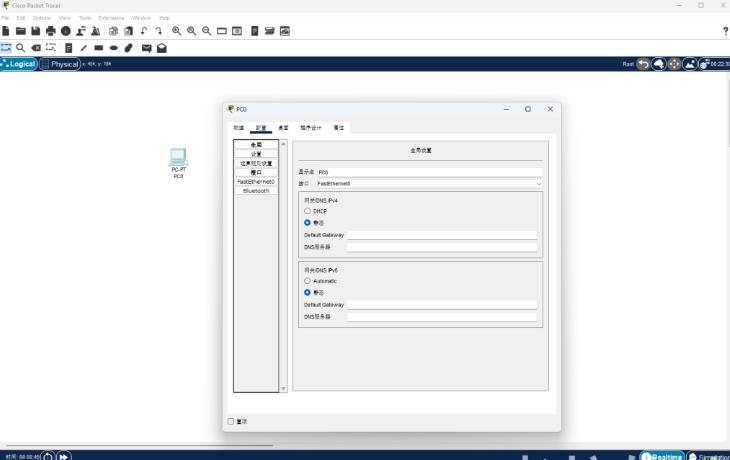Zoom in with the plus magnifier icon
The height and width of the screenshot is (460, 730).
tap(176, 31)
